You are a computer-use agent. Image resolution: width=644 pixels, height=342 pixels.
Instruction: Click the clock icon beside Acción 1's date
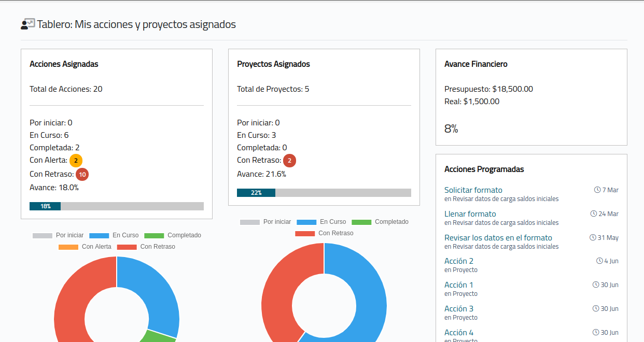click(x=596, y=285)
